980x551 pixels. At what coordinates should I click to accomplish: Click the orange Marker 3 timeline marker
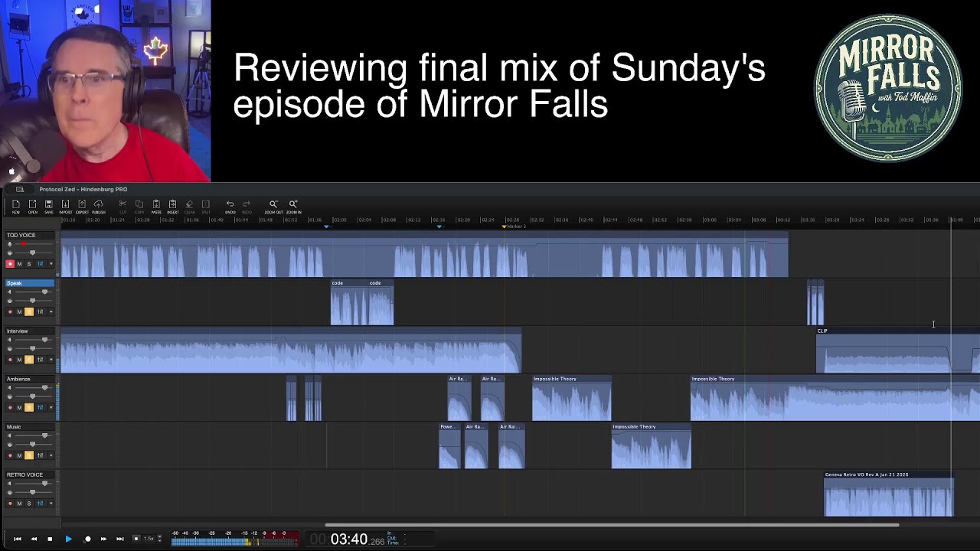click(505, 227)
